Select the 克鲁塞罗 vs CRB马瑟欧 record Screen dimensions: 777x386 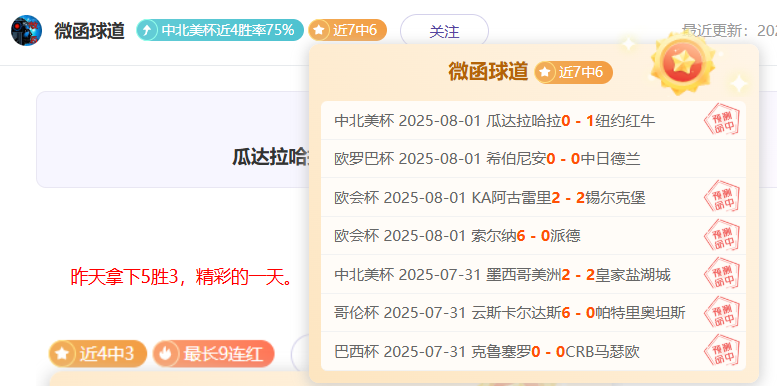tap(533, 351)
